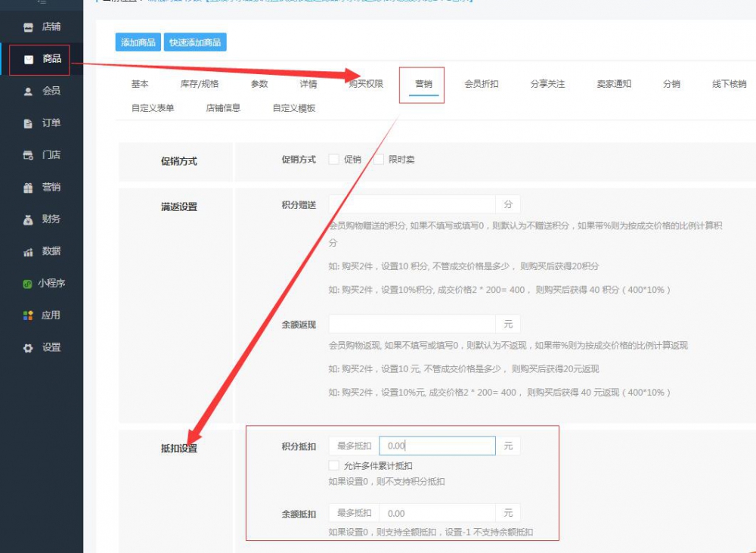Click hint text 如果设置0，则不支持积分抵扣
Screen dimensions: 756x553
386,482
